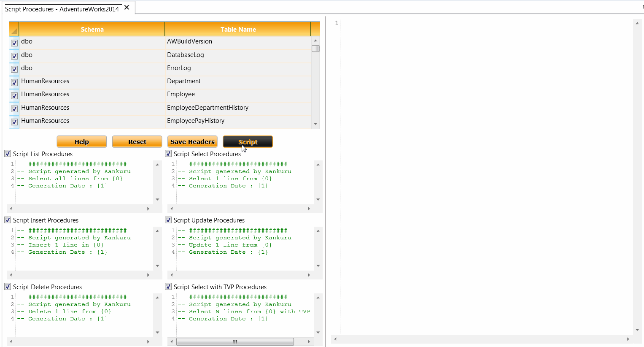Grab the table list scrollbar thumb

tap(315, 49)
